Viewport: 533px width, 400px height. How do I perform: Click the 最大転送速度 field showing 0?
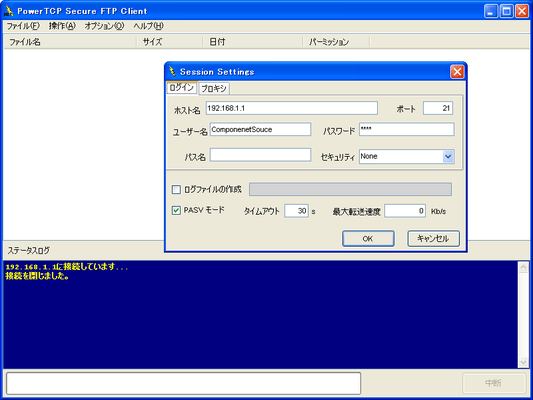[405, 211]
